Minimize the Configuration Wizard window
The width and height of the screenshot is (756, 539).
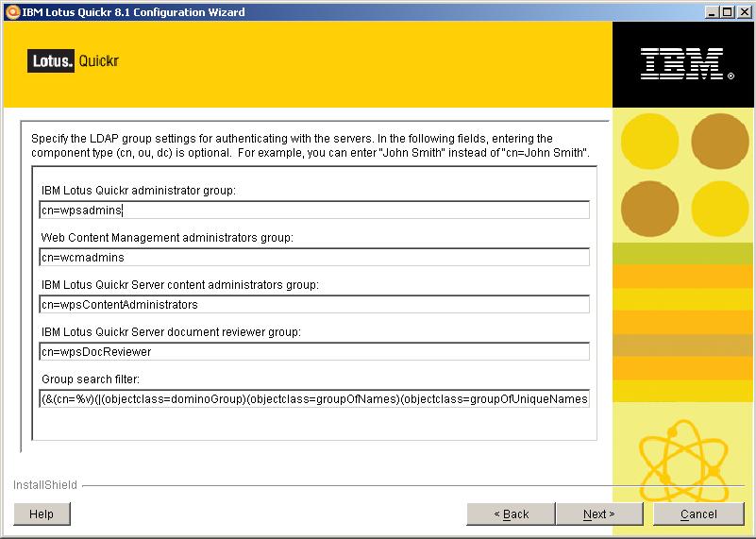click(x=712, y=12)
